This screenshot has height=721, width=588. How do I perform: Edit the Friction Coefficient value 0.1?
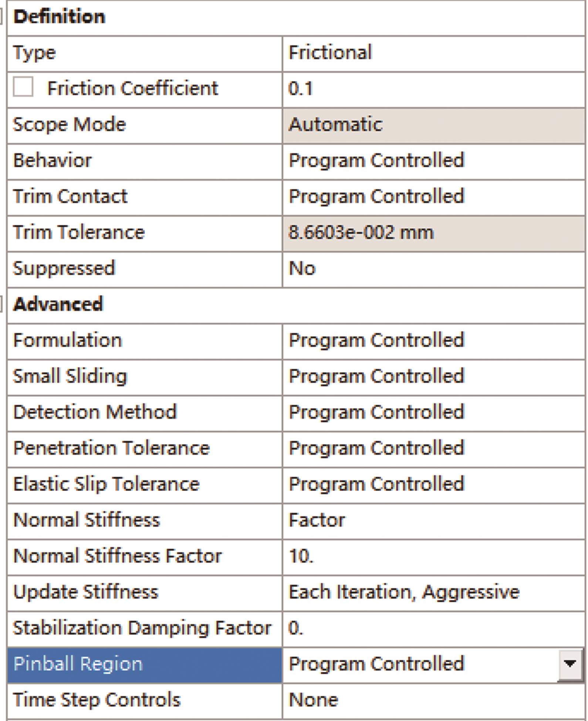click(x=433, y=89)
